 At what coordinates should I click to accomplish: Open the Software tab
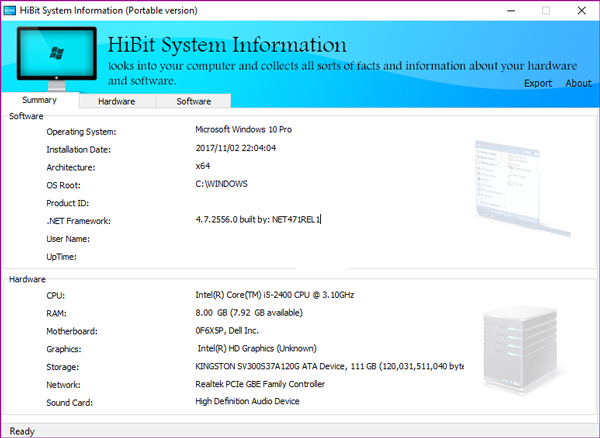[194, 101]
